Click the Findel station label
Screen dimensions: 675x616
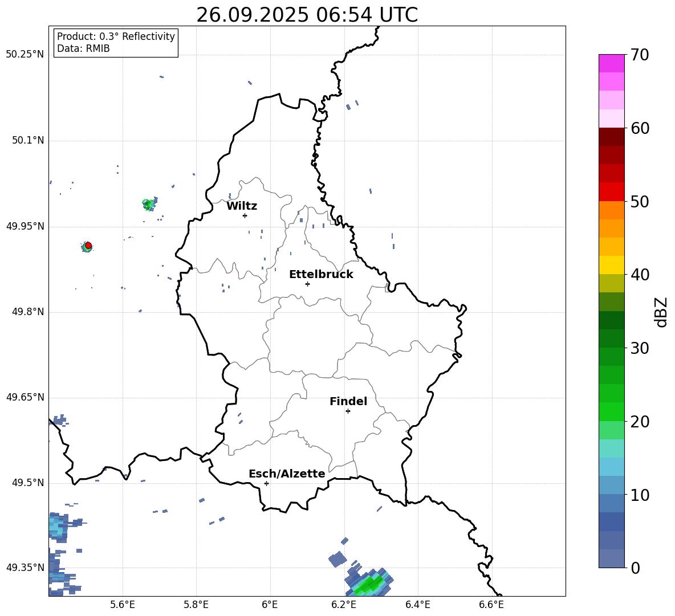tap(348, 401)
